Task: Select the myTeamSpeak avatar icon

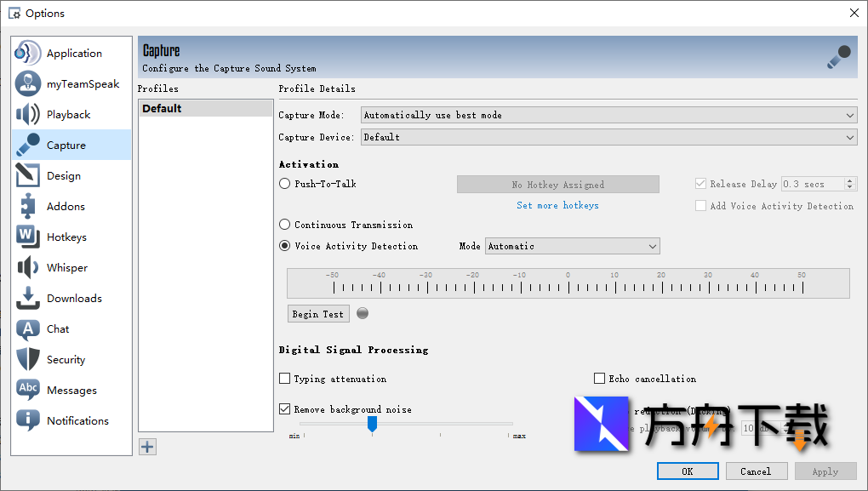Action: (28, 83)
